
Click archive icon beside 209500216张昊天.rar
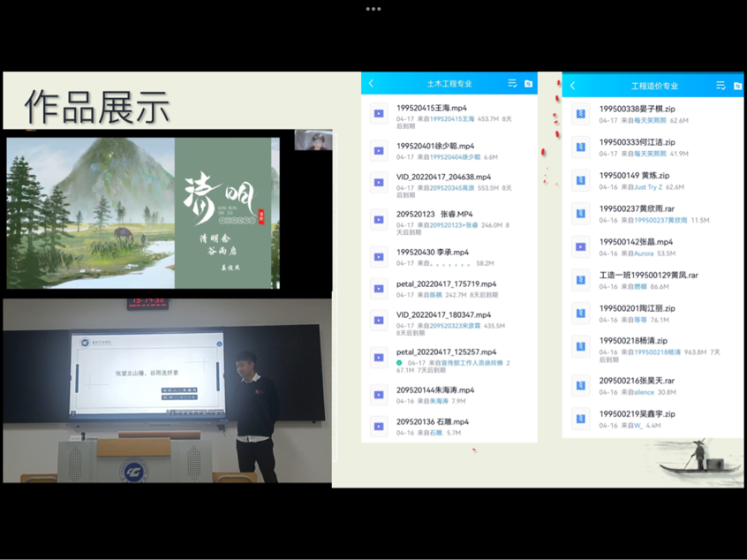tap(580, 386)
